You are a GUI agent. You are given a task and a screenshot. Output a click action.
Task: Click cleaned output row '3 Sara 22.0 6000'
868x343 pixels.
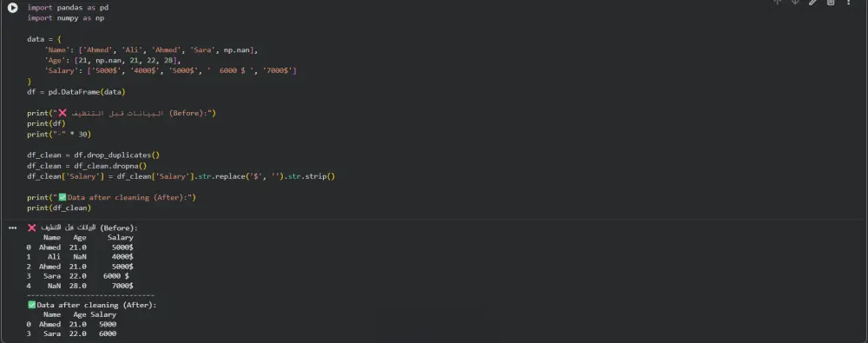tap(71, 334)
